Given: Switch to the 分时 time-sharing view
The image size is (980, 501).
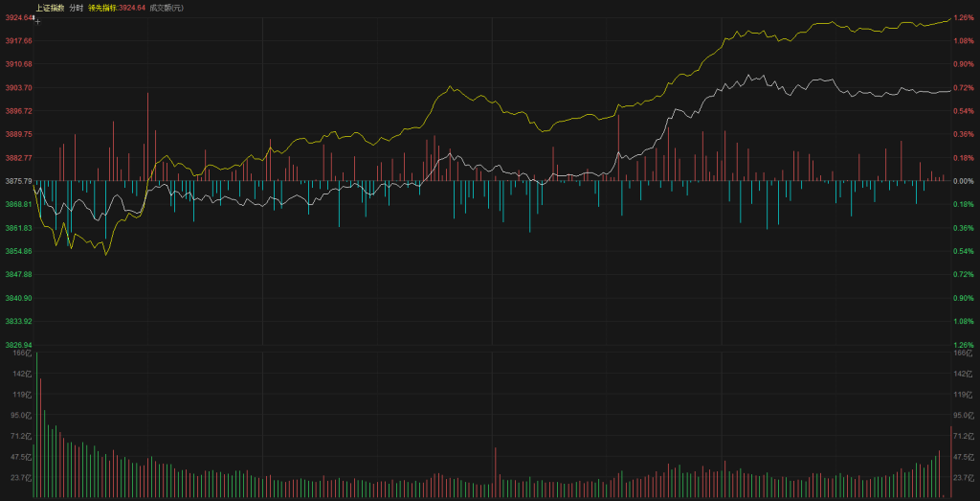Looking at the screenshot, I should pyautogui.click(x=77, y=8).
